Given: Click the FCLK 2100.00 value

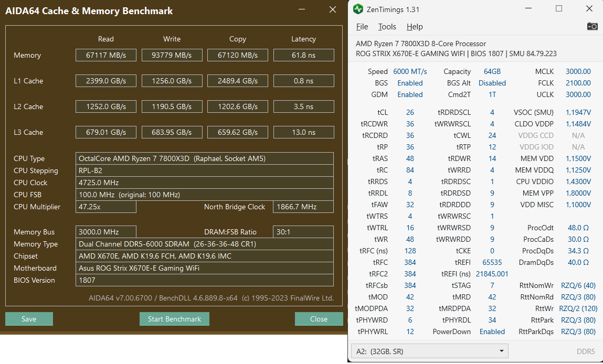Looking at the screenshot, I should 578,83.
